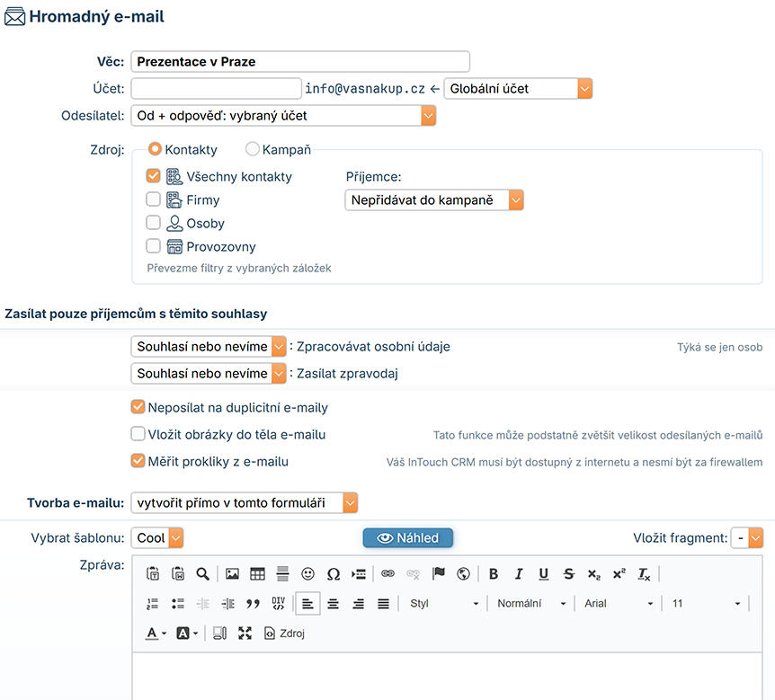
Task: Open the emoji smiley picker
Action: click(307, 573)
